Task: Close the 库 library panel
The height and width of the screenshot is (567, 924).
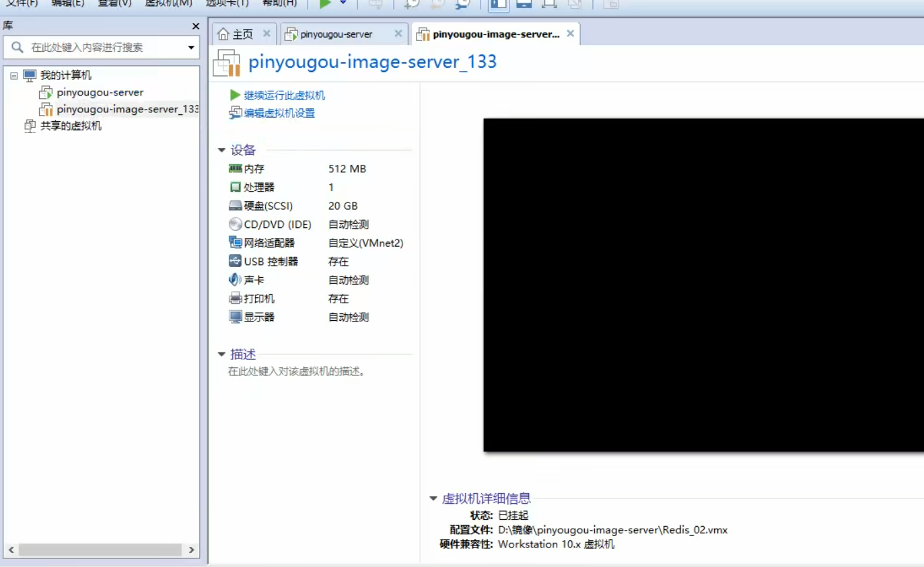Action: click(x=196, y=26)
